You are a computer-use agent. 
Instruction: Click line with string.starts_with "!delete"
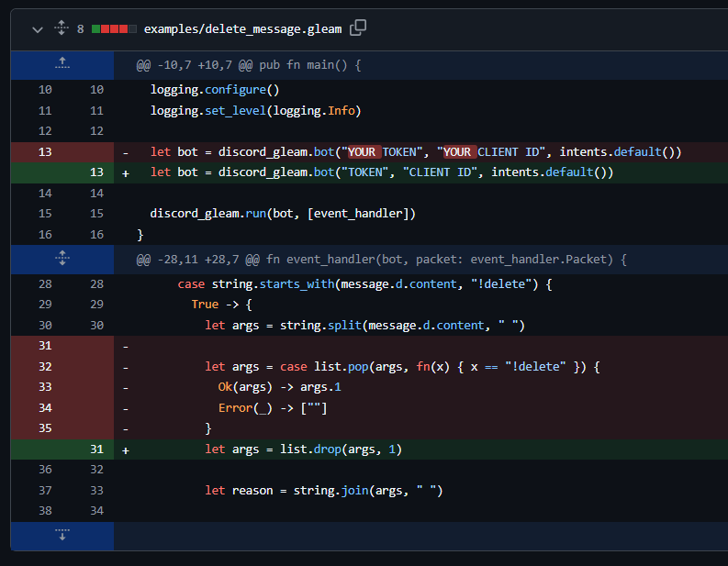(x=365, y=284)
